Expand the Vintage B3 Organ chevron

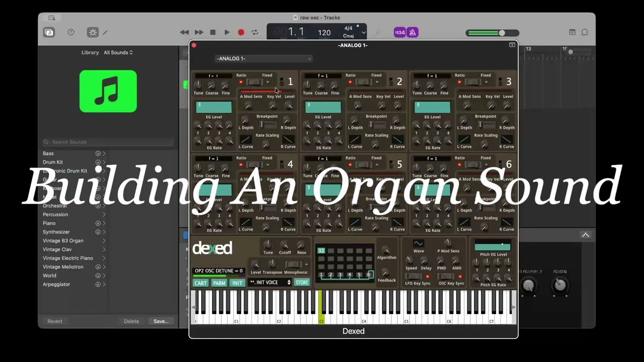point(104,241)
